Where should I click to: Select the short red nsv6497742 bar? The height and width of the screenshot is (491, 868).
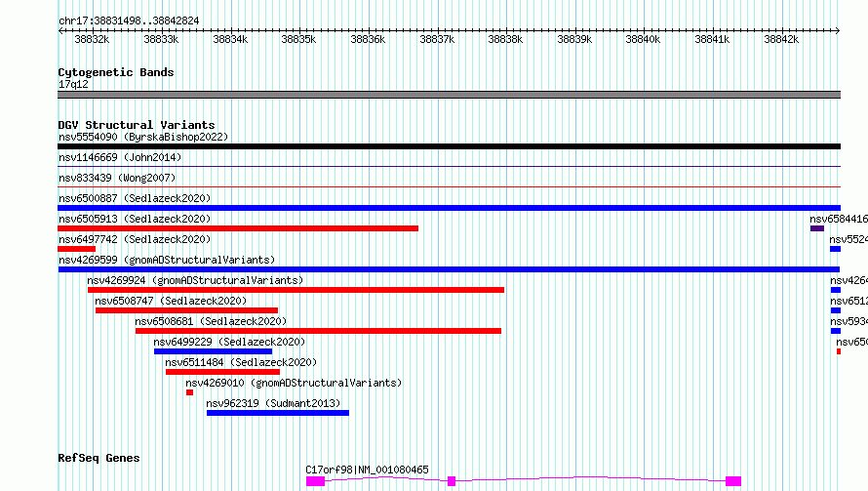point(76,249)
